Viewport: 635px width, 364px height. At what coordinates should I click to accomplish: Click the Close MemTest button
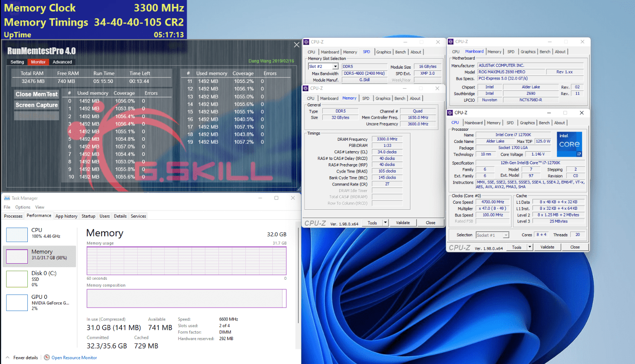[36, 94]
